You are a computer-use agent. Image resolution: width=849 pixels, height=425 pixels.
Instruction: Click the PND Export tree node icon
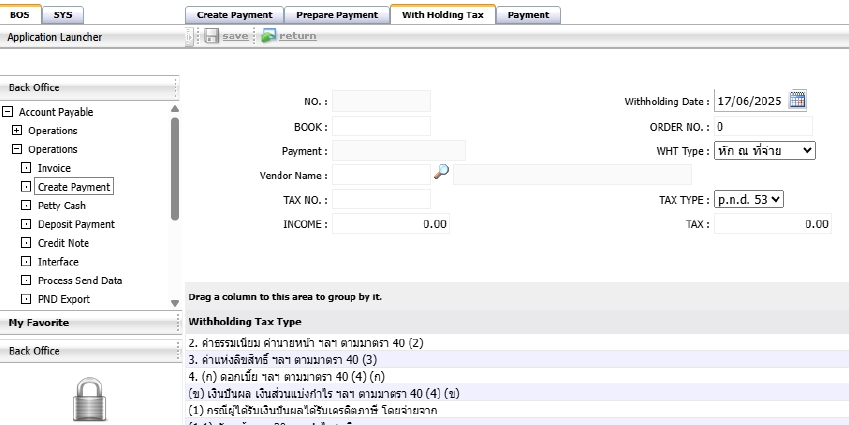click(26, 299)
